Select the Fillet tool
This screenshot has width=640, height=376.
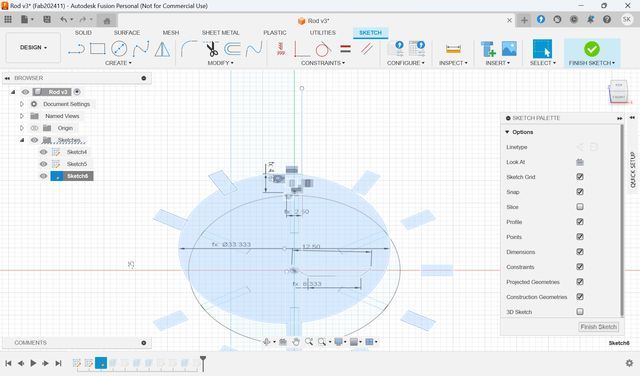189,49
